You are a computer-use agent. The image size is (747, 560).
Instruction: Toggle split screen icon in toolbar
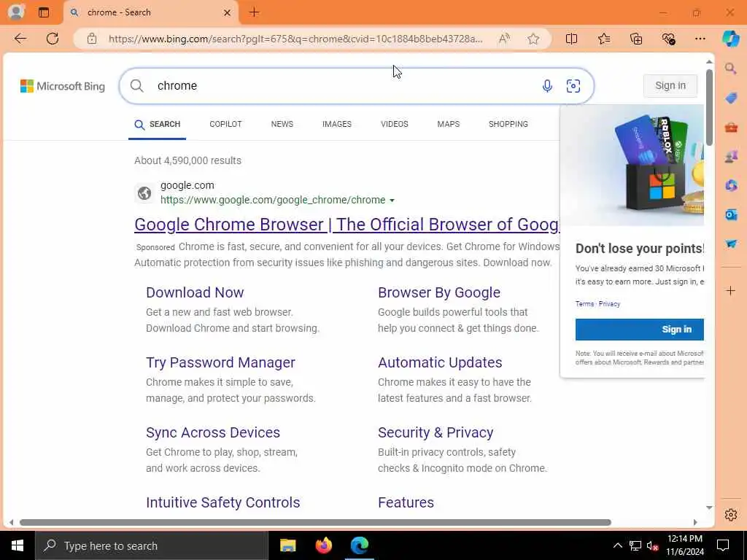[x=571, y=39]
